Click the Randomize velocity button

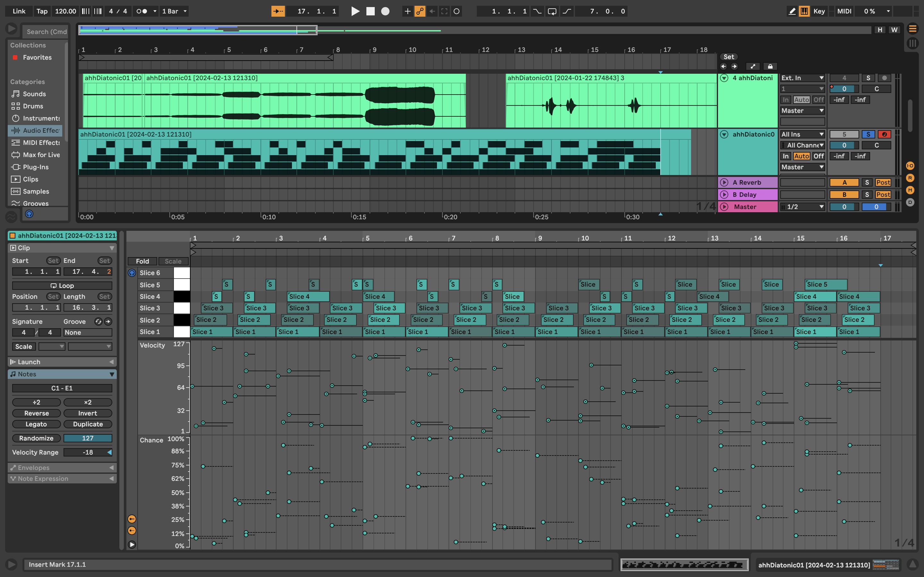(x=36, y=438)
